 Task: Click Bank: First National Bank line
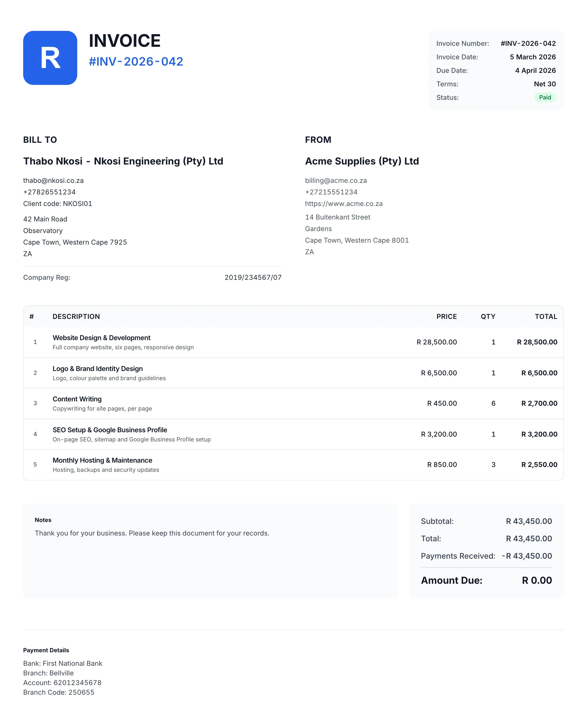pos(63,663)
